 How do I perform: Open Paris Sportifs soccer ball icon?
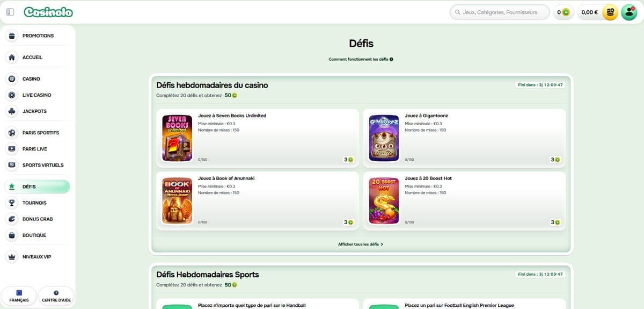click(12, 133)
